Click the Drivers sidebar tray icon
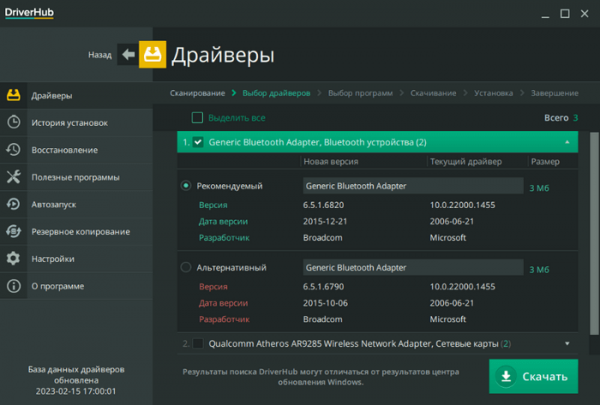 13,95
